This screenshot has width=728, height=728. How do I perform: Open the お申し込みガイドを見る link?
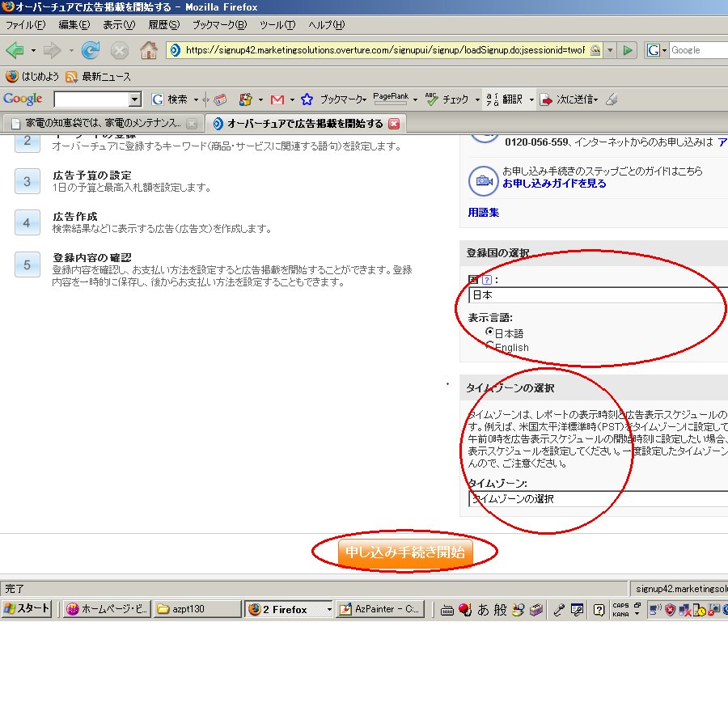tap(554, 184)
